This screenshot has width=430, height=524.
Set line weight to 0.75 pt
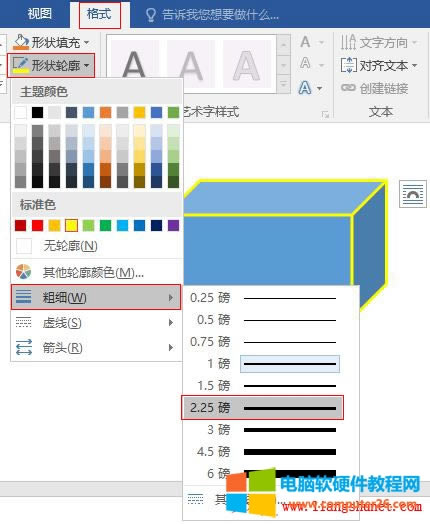263,342
